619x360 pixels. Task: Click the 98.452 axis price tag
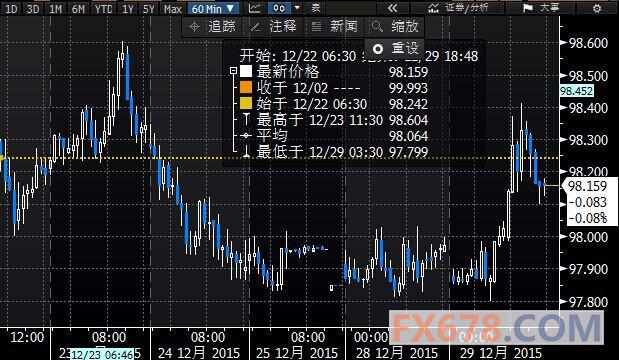point(576,91)
